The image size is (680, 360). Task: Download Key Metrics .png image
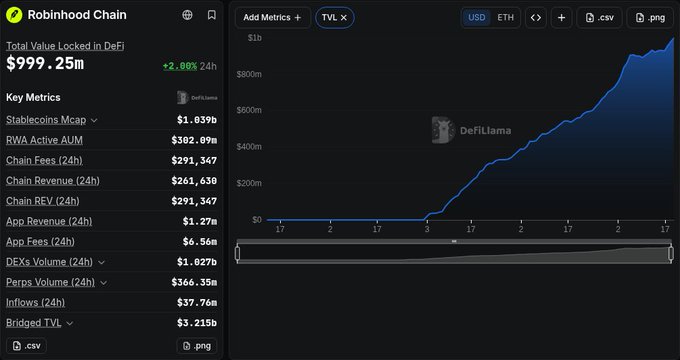click(197, 346)
